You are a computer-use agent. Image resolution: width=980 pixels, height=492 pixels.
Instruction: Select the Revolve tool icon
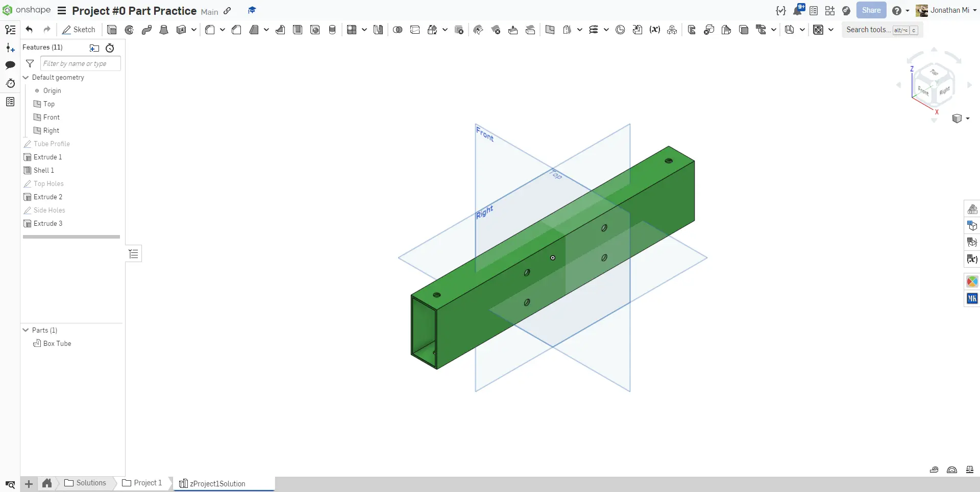(129, 30)
